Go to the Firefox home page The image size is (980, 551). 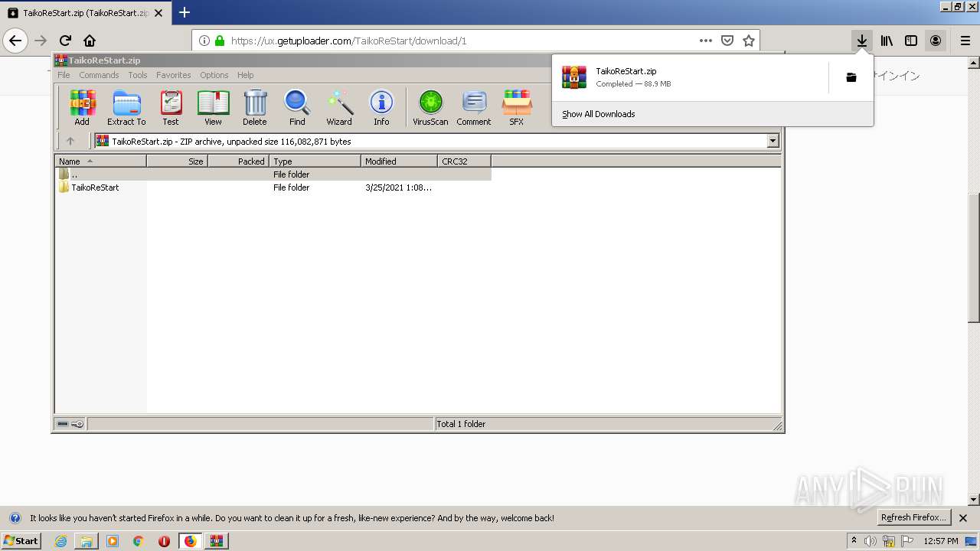click(x=90, y=41)
